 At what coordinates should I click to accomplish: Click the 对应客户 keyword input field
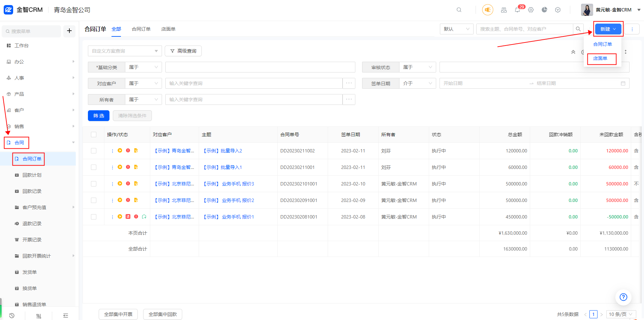pos(254,83)
